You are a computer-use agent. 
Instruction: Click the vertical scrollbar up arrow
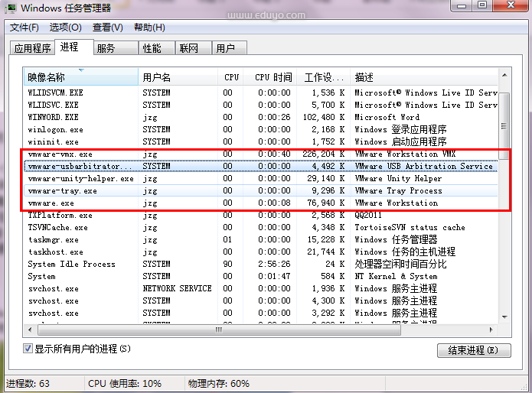(x=504, y=76)
